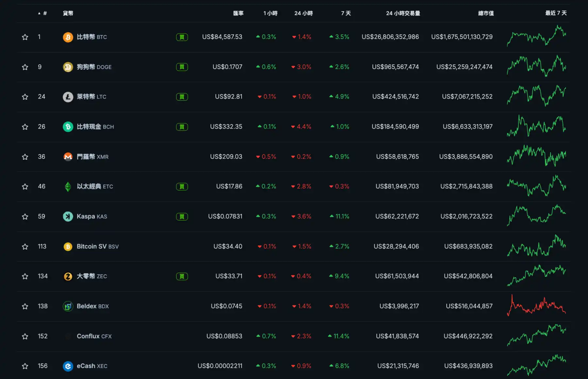This screenshot has height=379, width=588.
Task: Toggle the favorite star for Kaspa
Action: pyautogui.click(x=25, y=216)
